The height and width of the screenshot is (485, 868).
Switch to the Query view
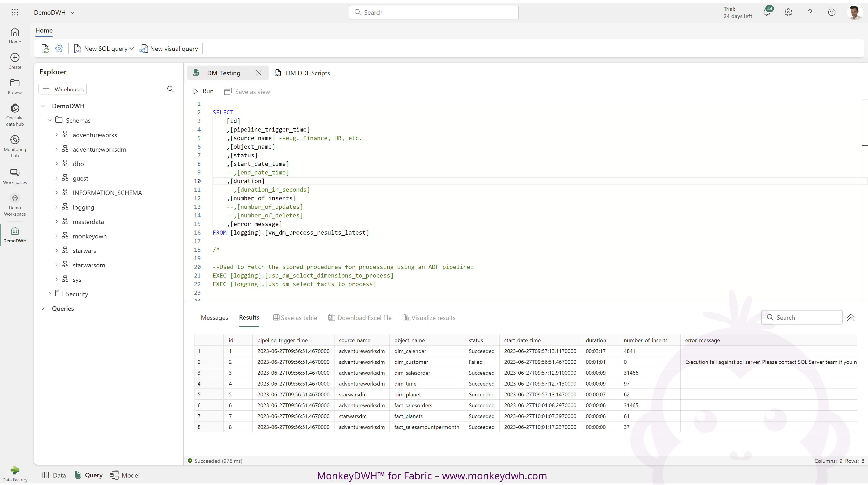88,475
